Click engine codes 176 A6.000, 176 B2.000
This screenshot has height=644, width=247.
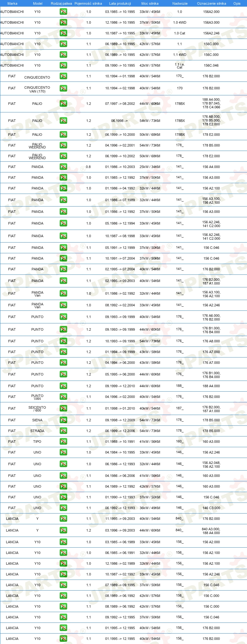tap(211, 317)
